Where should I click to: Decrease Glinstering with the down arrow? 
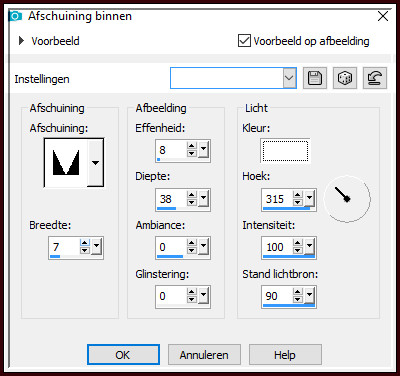point(191,299)
